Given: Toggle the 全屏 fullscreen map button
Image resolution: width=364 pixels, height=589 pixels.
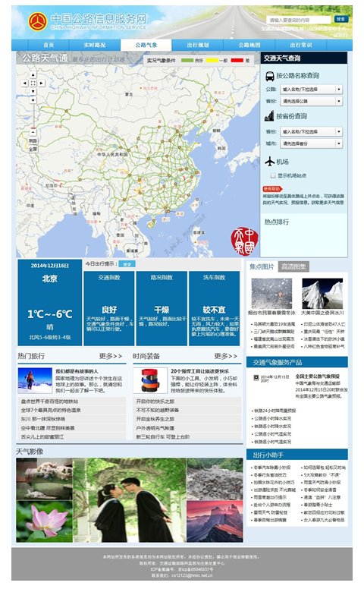Looking at the screenshot, I should click(x=33, y=149).
